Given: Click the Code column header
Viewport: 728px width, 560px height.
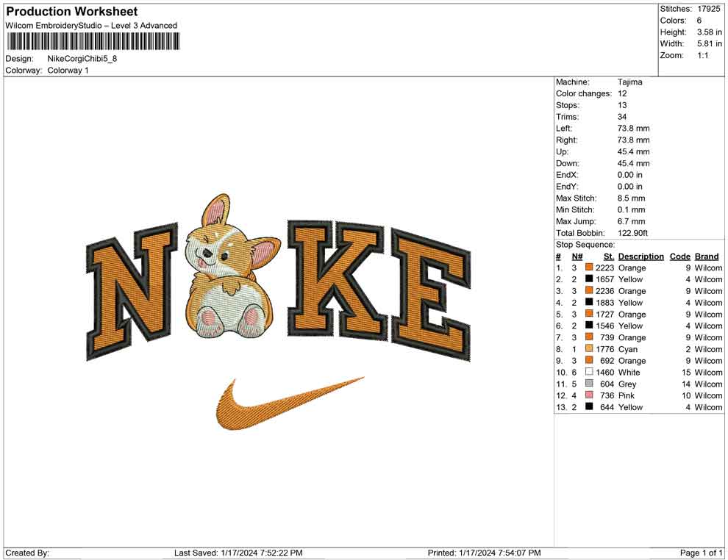Looking at the screenshot, I should tap(679, 256).
